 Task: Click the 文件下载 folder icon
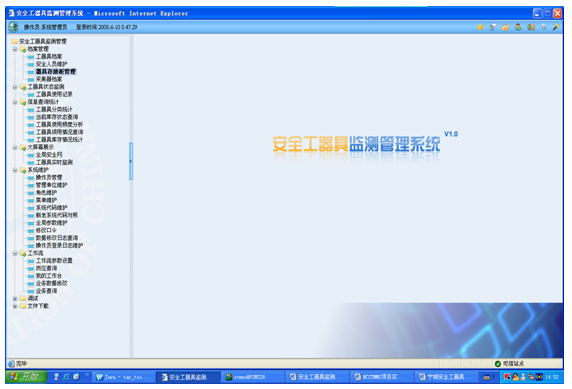click(23, 306)
